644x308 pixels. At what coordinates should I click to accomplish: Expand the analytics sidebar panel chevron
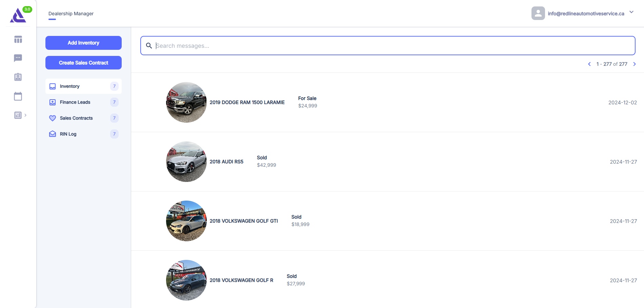pos(26,115)
